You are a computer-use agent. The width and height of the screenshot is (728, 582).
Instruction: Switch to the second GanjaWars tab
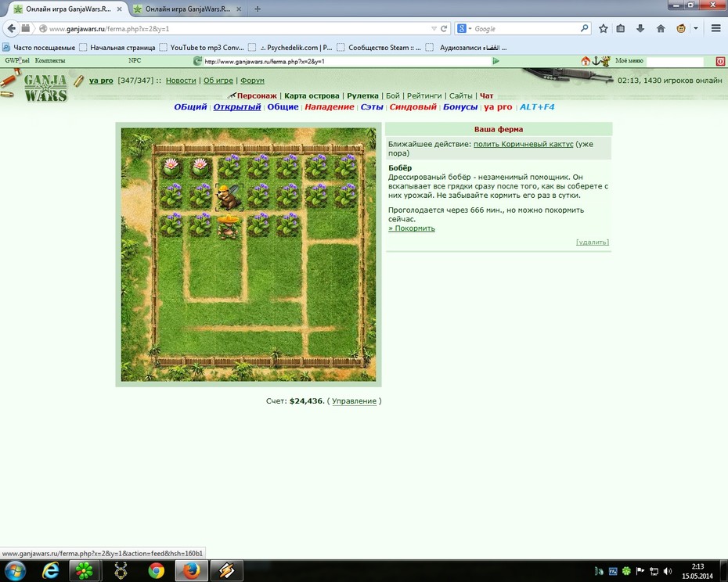(x=188, y=9)
